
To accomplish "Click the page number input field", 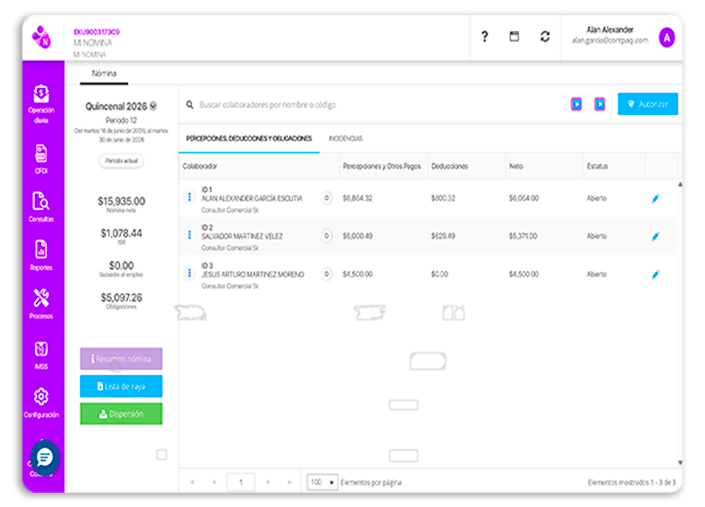I will pos(241,482).
